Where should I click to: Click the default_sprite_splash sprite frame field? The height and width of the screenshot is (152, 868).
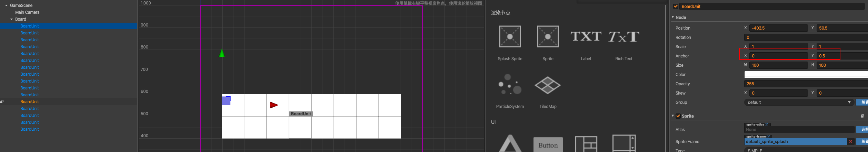coord(795,142)
